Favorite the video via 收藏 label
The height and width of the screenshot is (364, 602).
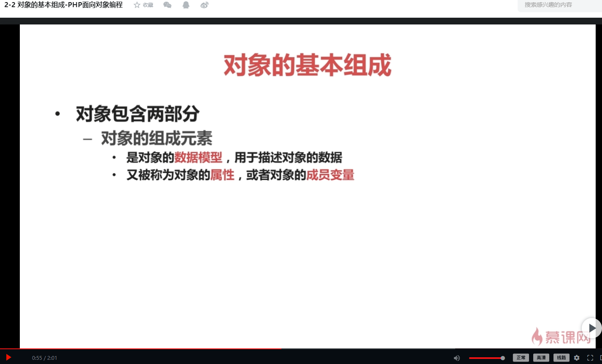(147, 5)
